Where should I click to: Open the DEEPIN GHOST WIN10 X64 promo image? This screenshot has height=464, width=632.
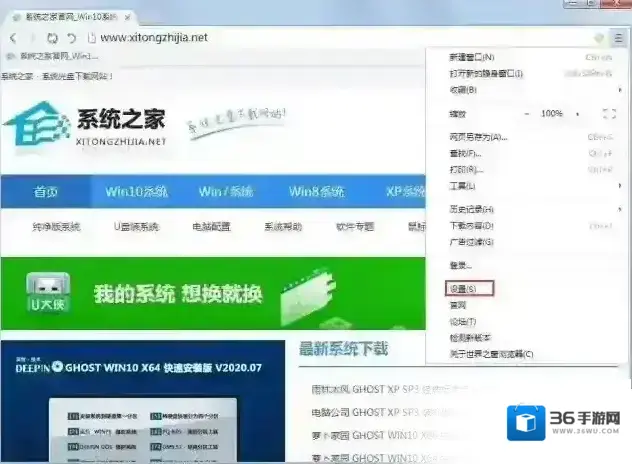[x=143, y=401]
